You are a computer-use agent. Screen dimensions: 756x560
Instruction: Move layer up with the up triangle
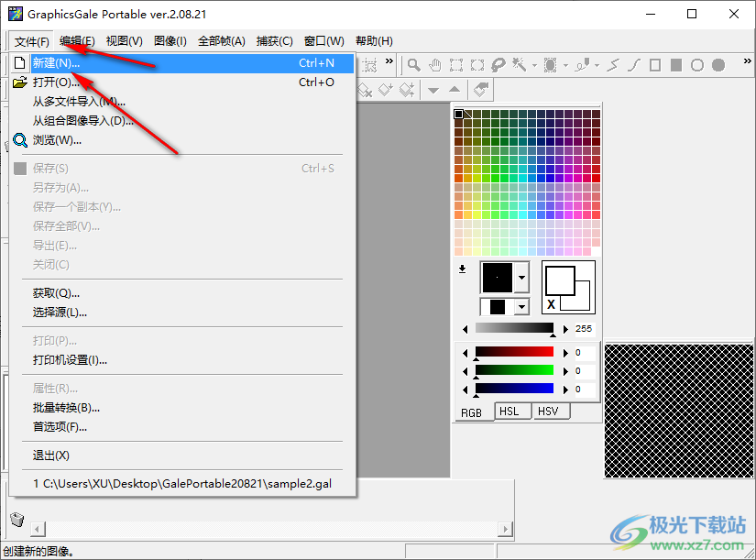coord(455,90)
